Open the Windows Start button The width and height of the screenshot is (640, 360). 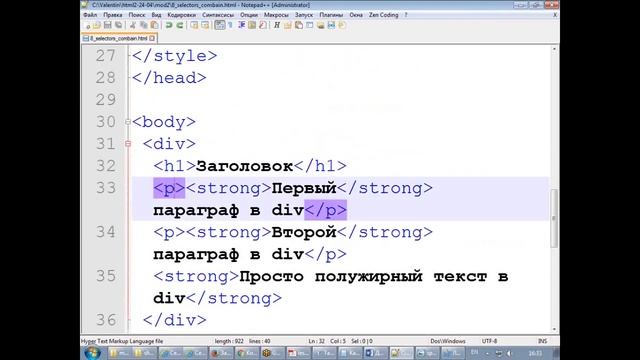click(93, 353)
